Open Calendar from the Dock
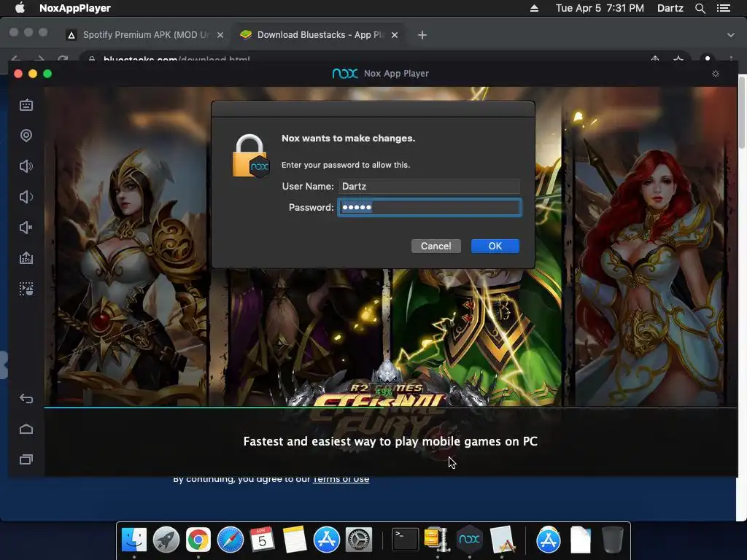747x560 pixels. tap(263, 540)
